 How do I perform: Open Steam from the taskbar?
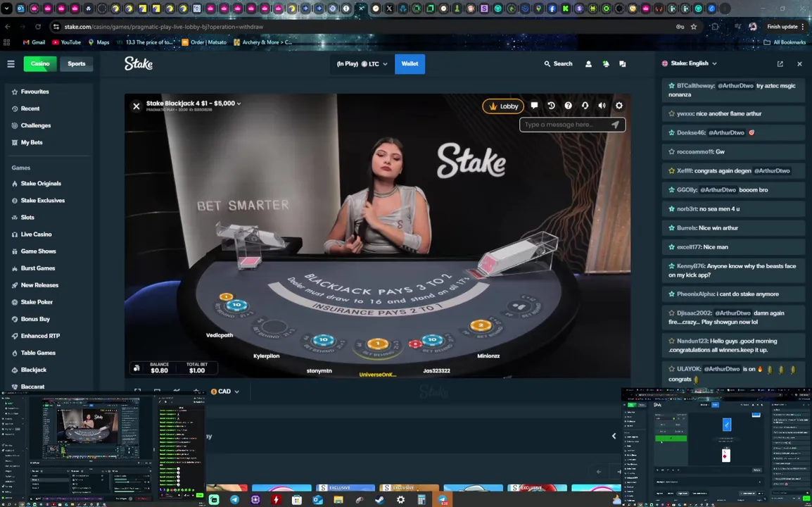[380, 500]
